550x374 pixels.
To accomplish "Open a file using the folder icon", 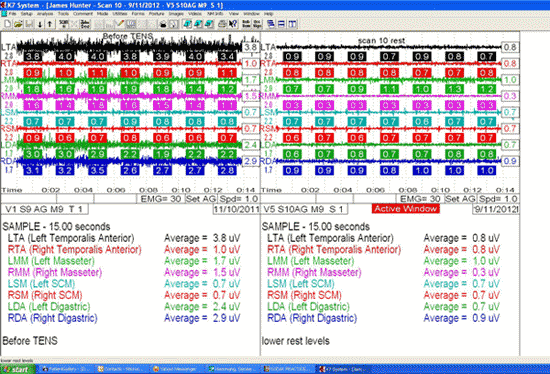I will (x=18, y=24).
